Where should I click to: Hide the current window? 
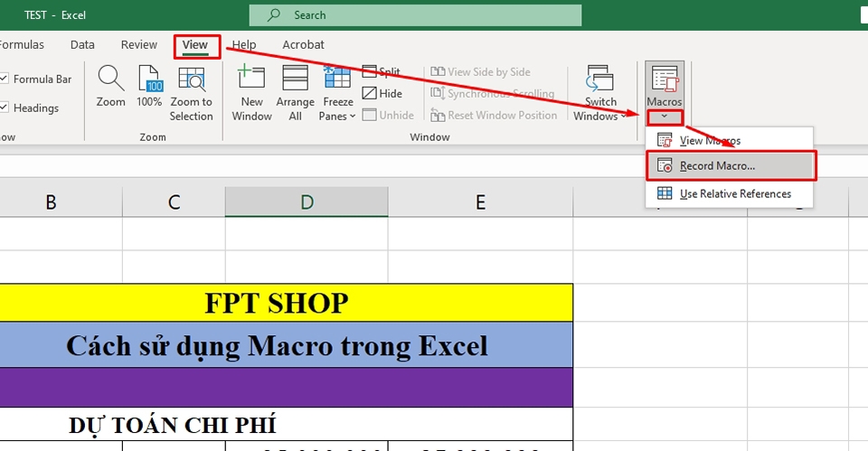click(x=382, y=93)
